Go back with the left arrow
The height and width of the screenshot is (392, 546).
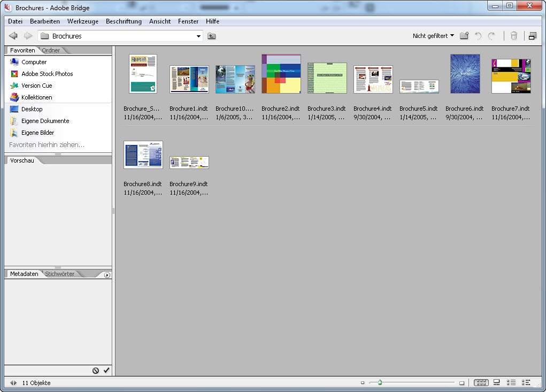tap(13, 35)
